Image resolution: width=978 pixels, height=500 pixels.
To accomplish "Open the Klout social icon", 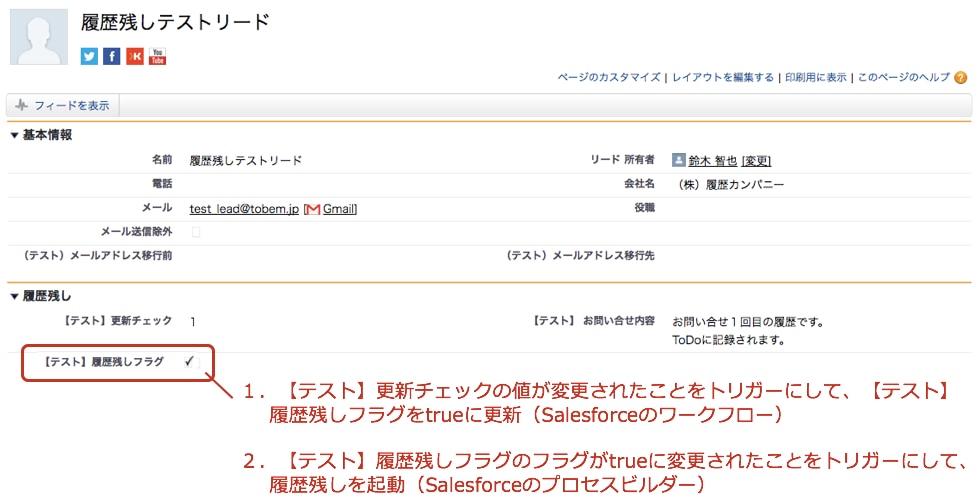I will coord(135,56).
